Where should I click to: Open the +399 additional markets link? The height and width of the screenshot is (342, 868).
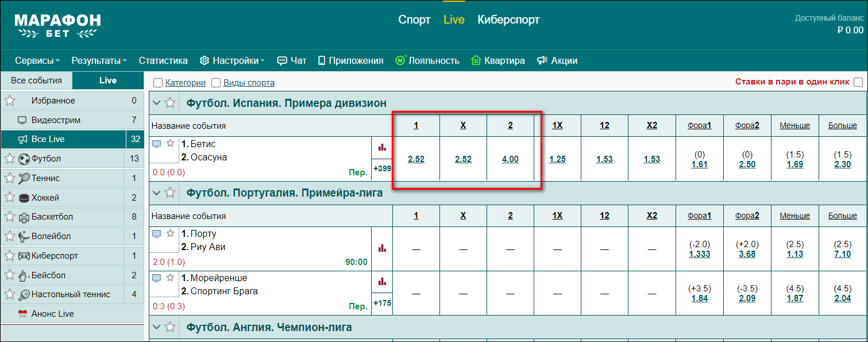[382, 168]
